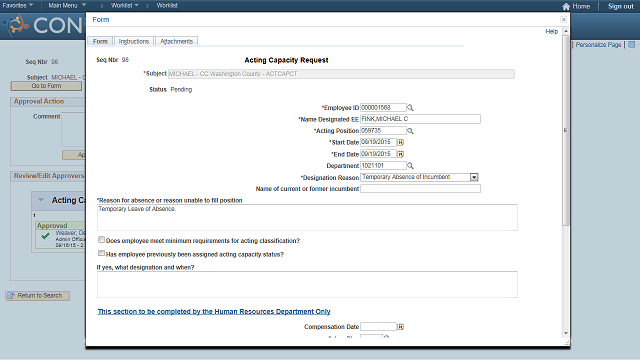Click Sign out link
Screen dimensions: 640x360
tap(620, 7)
